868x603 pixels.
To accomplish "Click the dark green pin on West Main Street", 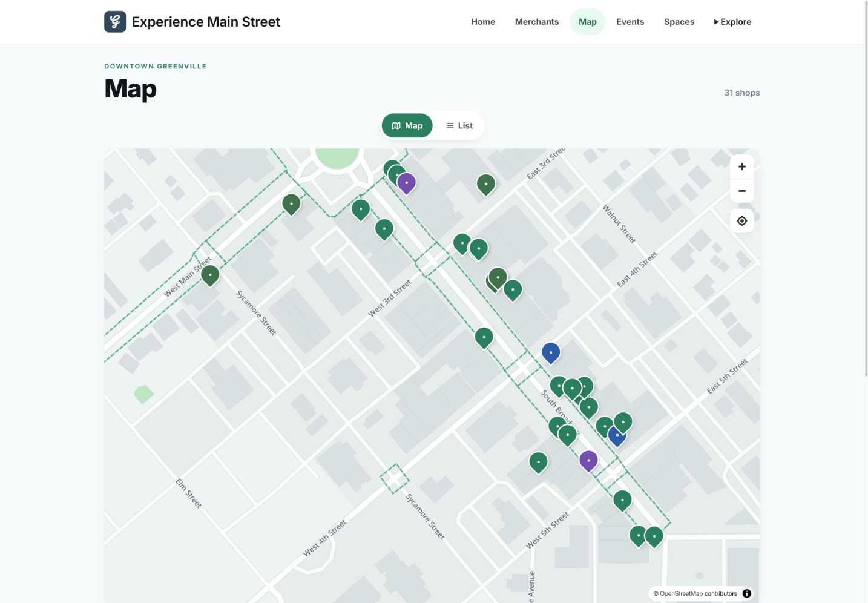I will point(210,275).
